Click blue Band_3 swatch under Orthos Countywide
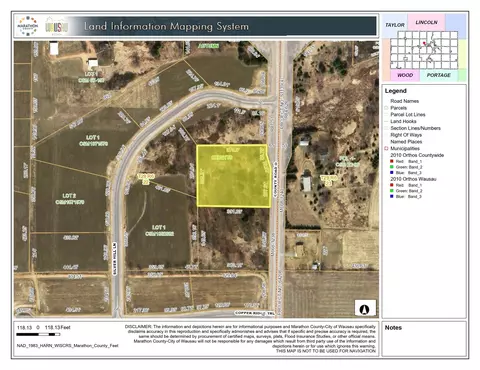Viewport: 480px width, 370px height. tap(392, 172)
